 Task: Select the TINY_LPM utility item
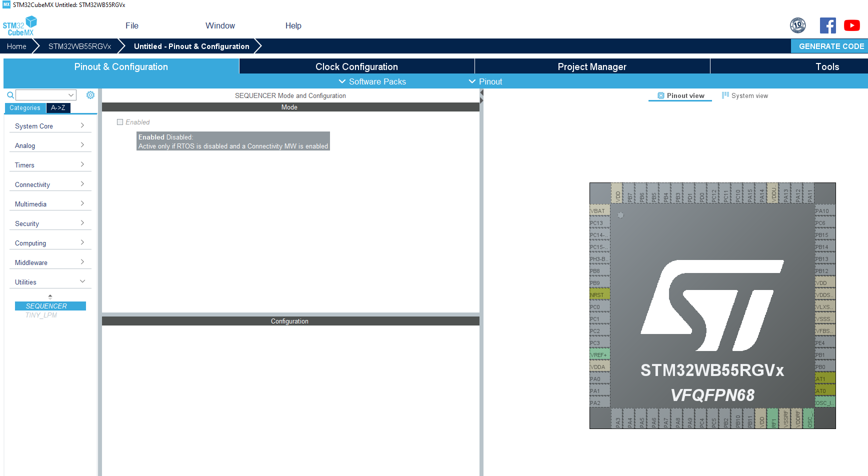pos(41,315)
